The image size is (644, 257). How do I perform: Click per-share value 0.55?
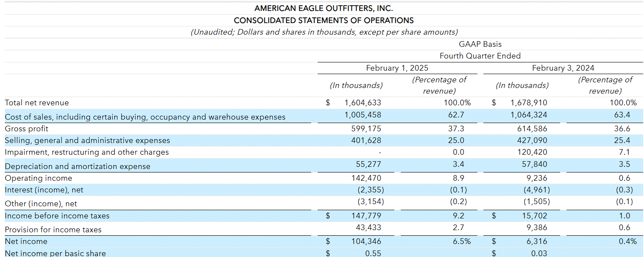(x=373, y=253)
